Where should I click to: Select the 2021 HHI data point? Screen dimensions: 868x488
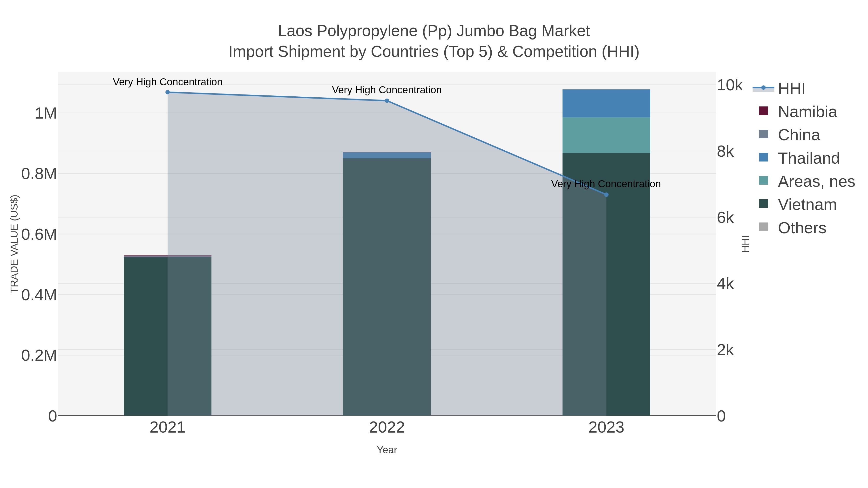[168, 92]
